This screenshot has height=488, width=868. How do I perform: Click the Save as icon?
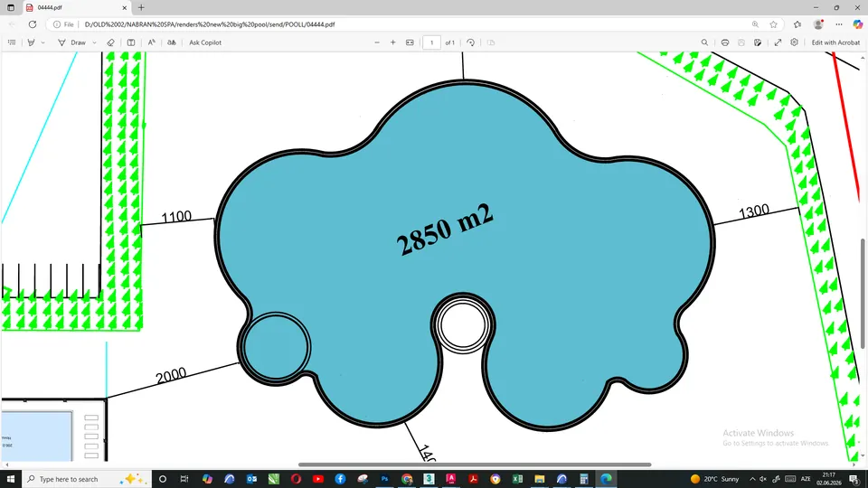click(x=758, y=42)
